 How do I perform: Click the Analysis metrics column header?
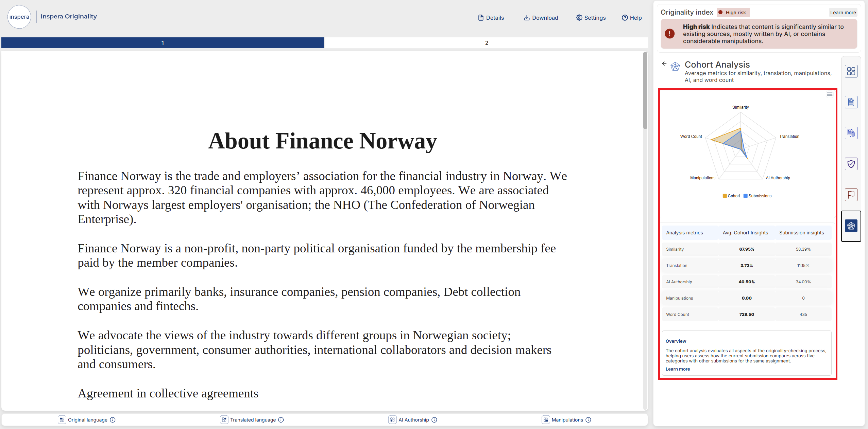point(684,233)
